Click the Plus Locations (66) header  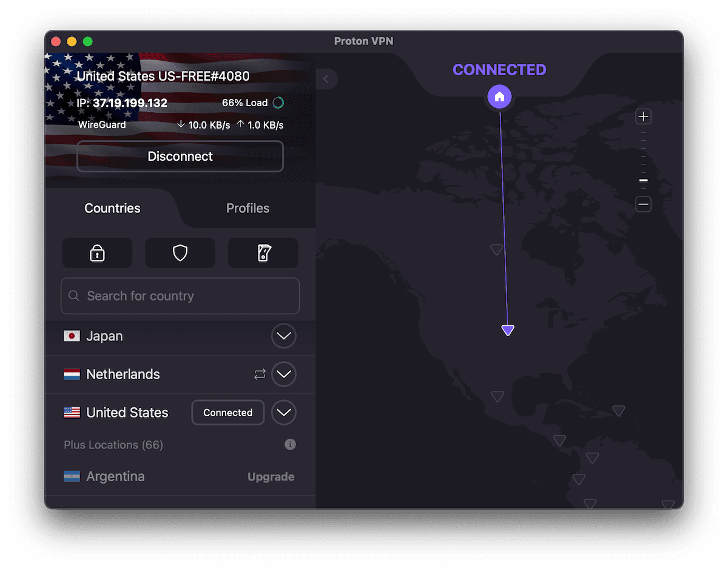coord(113,445)
